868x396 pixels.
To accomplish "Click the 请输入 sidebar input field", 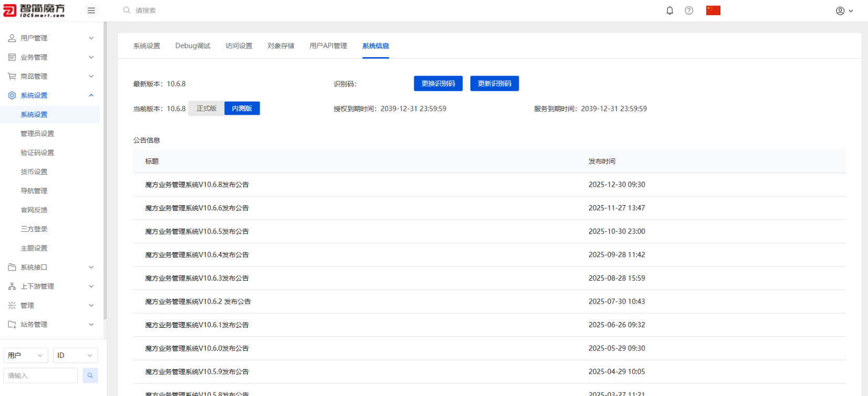I will (x=40, y=376).
